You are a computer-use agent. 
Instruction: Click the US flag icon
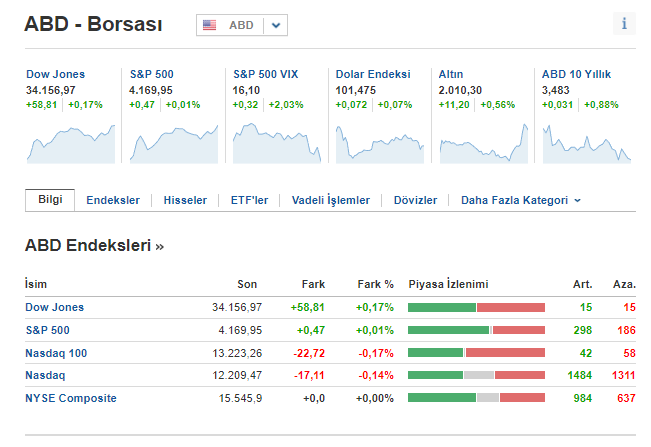click(x=210, y=25)
